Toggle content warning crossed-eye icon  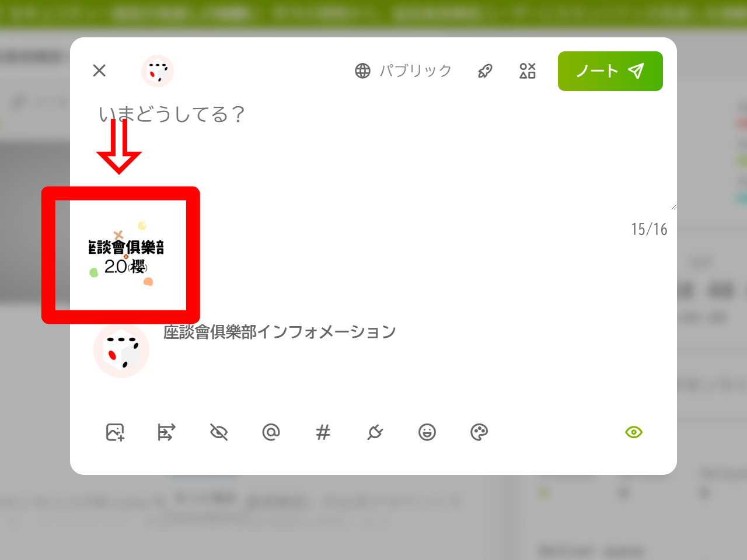click(219, 432)
